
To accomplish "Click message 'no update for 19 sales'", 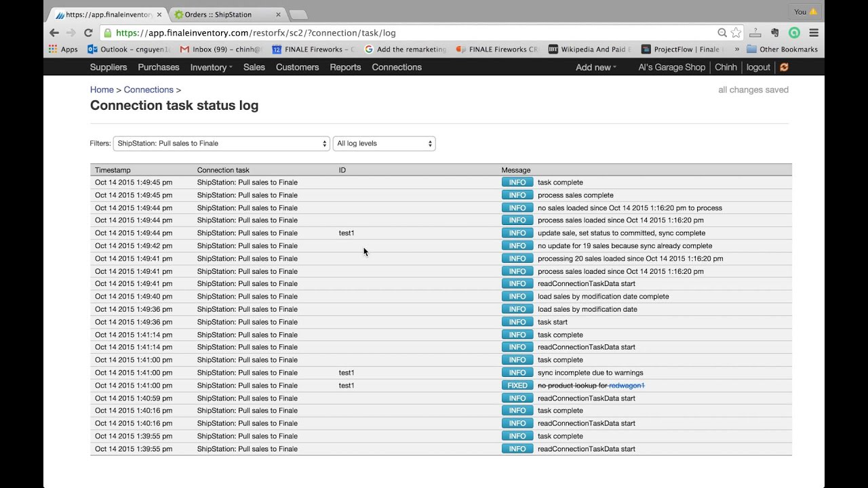I will 625,246.
